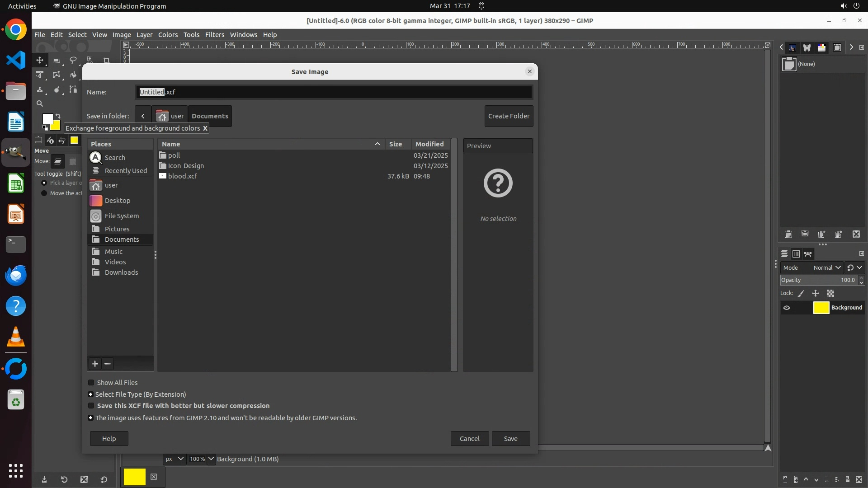
Task: Click the swap foreground/background colors arrow
Action: coord(57,116)
